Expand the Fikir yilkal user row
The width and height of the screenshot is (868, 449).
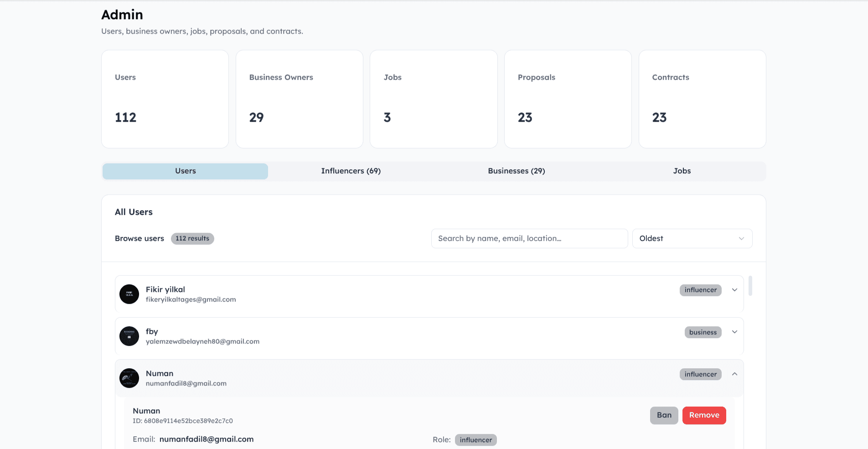[x=734, y=290]
